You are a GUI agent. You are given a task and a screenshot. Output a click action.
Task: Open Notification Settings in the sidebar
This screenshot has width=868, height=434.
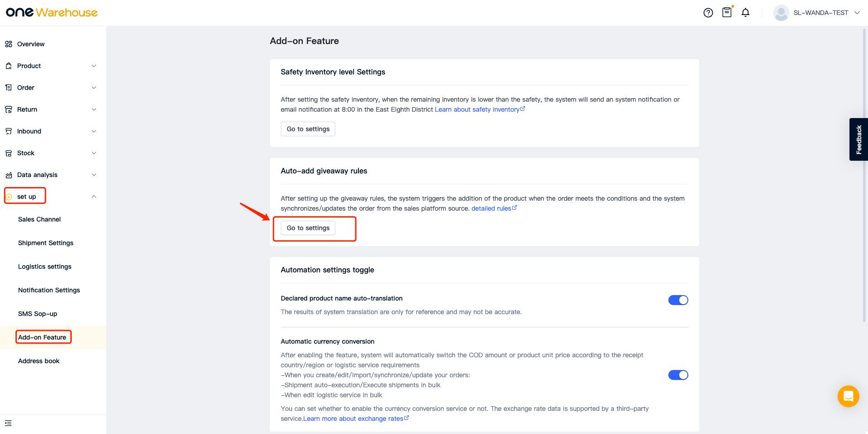point(49,290)
